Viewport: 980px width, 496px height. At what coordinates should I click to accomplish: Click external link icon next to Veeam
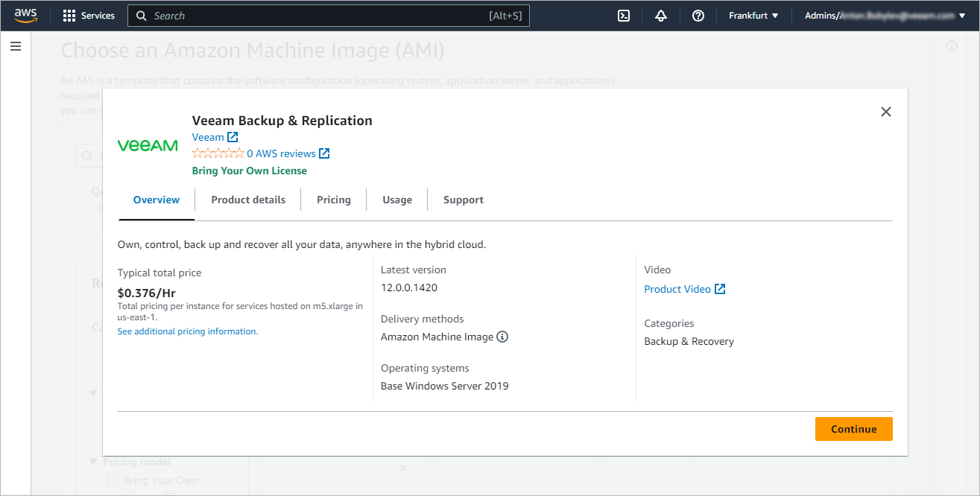coord(233,137)
